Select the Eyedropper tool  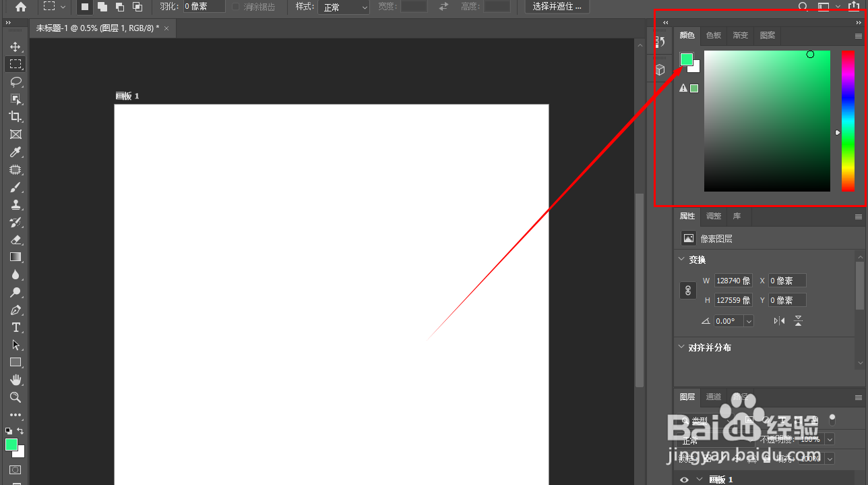click(15, 152)
